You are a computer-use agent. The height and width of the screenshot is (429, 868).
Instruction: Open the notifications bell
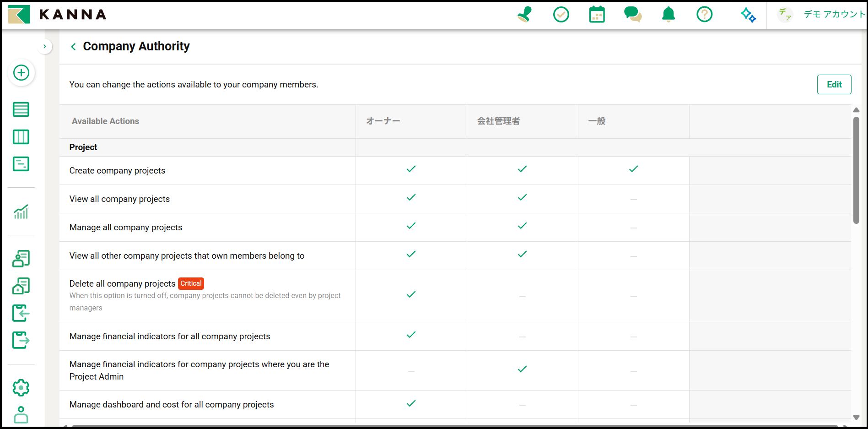coord(669,15)
